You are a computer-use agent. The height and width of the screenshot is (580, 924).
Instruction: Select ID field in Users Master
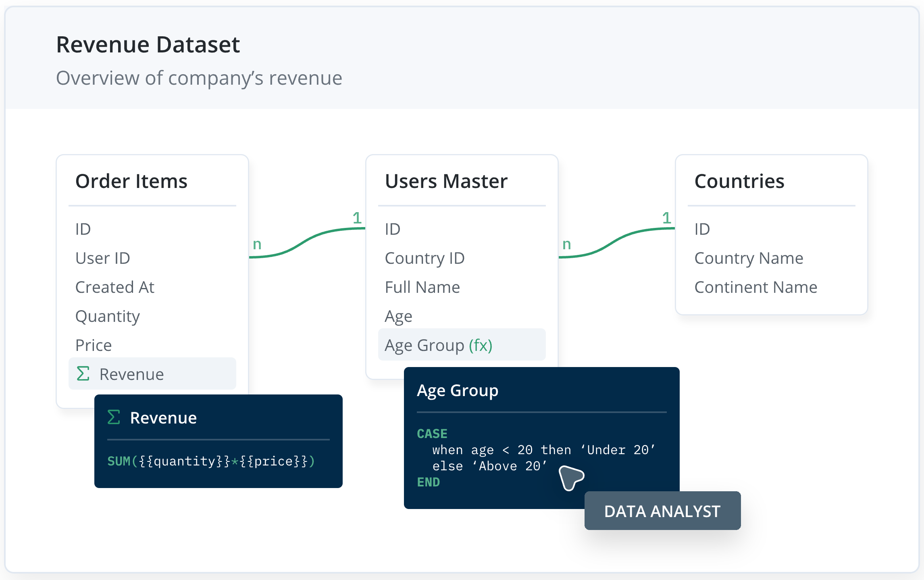pyautogui.click(x=393, y=229)
